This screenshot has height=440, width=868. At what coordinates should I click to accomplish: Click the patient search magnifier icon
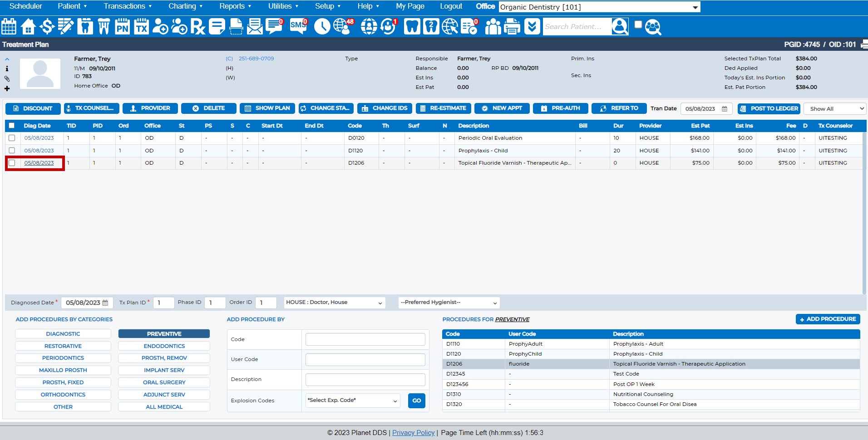click(653, 27)
